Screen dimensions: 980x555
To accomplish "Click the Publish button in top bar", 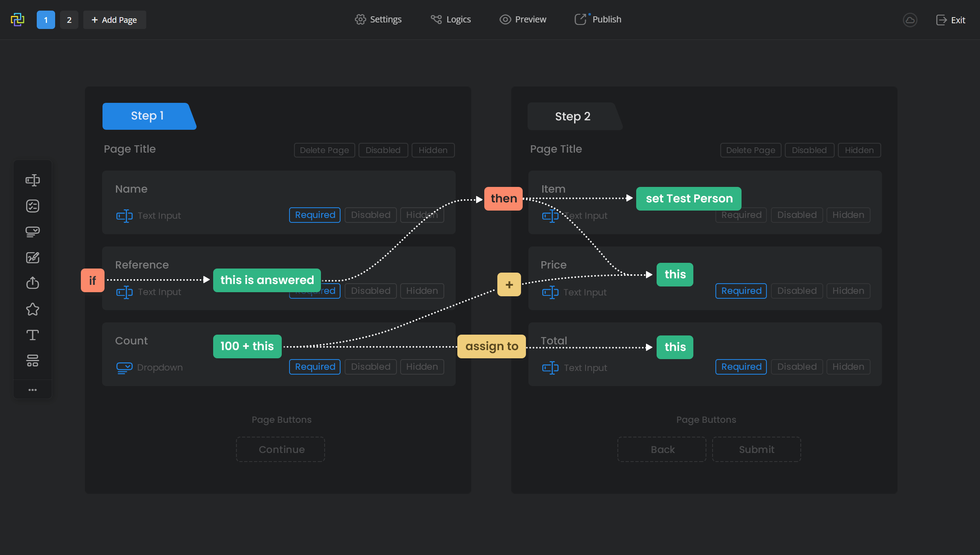I will pyautogui.click(x=598, y=19).
